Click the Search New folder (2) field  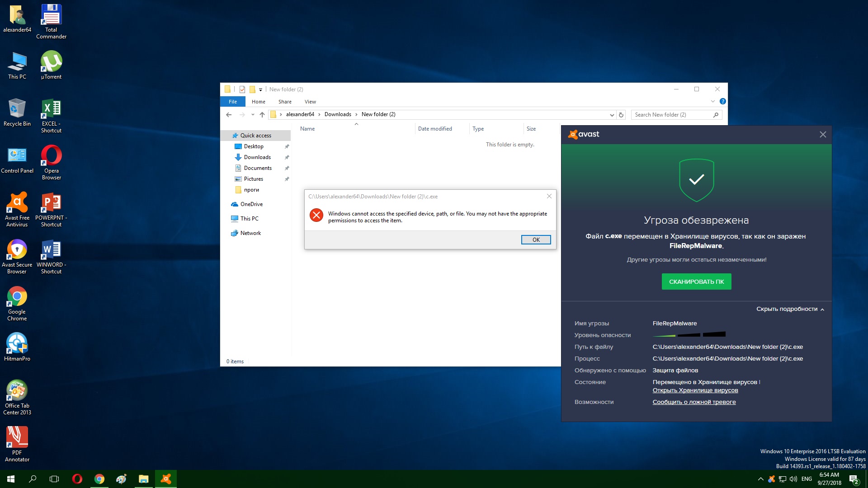(671, 115)
